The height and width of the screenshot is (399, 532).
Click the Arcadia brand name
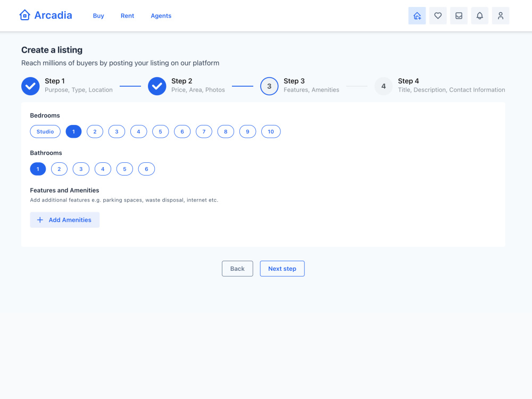coord(53,15)
